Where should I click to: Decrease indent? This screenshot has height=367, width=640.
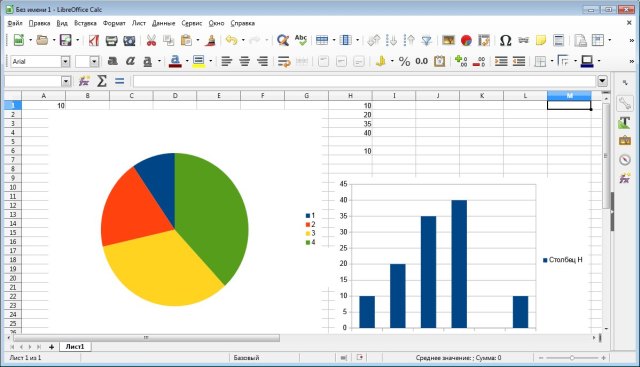519,61
